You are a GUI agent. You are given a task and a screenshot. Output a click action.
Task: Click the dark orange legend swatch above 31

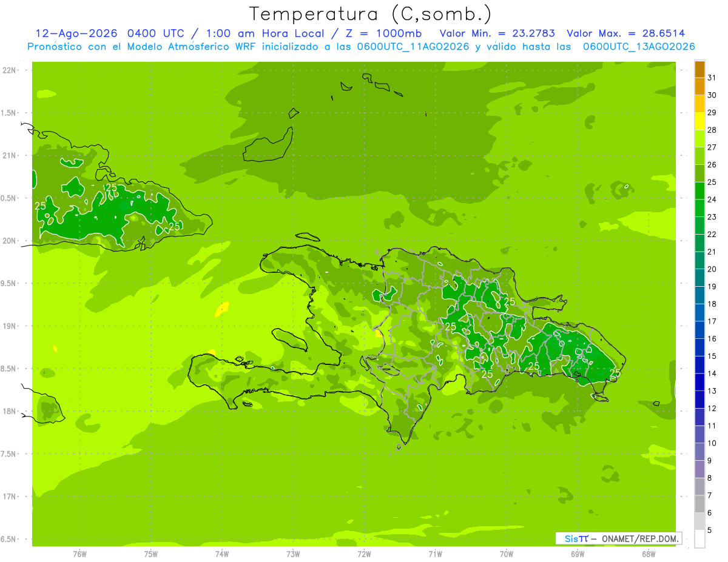[699, 69]
